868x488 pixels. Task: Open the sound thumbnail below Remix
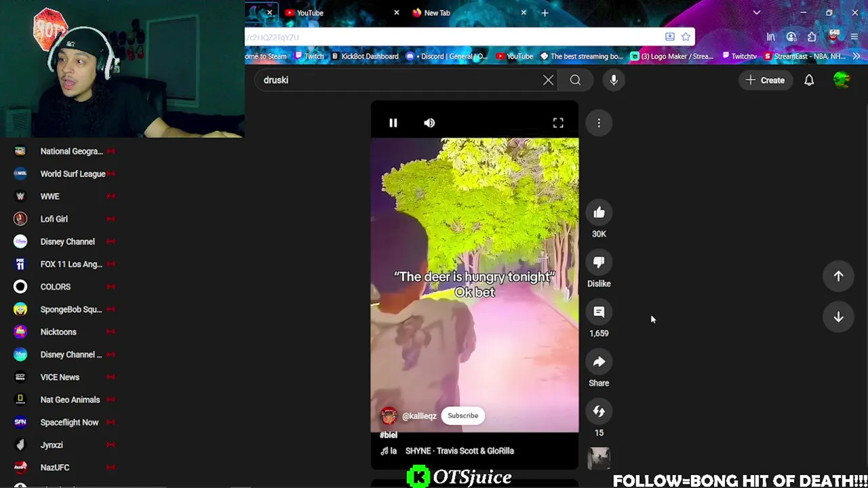pyautogui.click(x=599, y=459)
